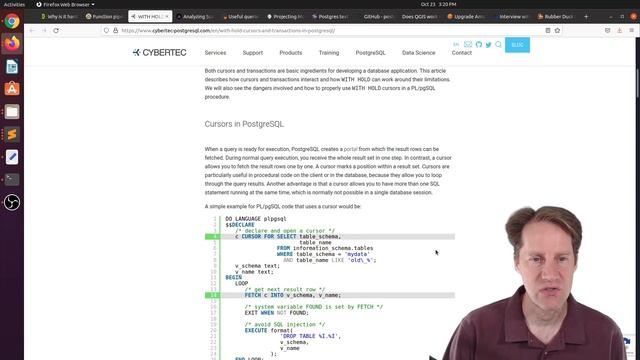The width and height of the screenshot is (640, 360).
Task: Switch to the 'Rubber Duck' tab
Action: 556,17
